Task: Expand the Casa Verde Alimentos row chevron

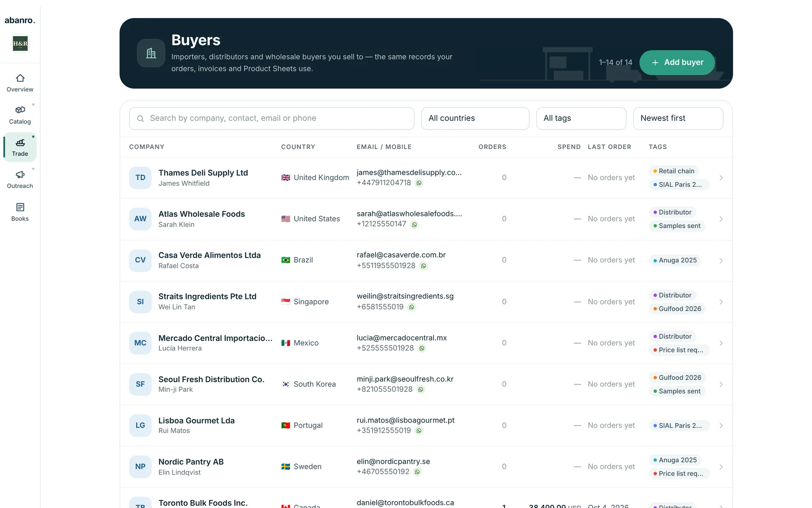Action: [721, 261]
